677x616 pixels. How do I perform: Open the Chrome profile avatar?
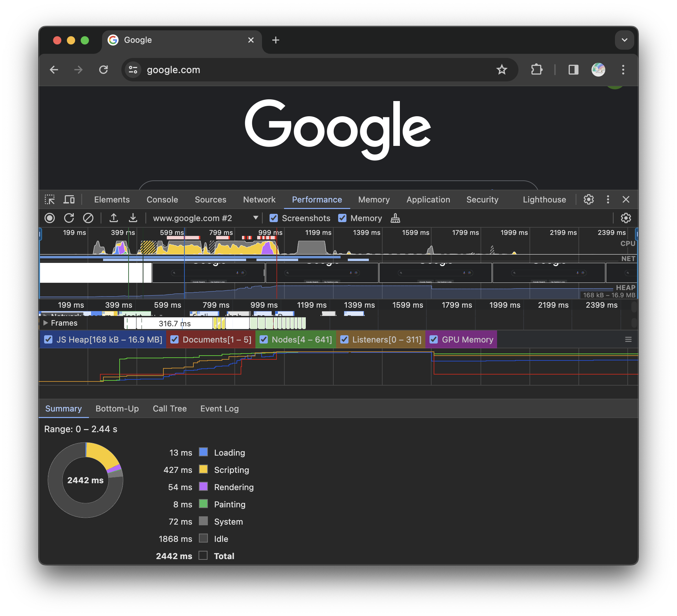[598, 70]
